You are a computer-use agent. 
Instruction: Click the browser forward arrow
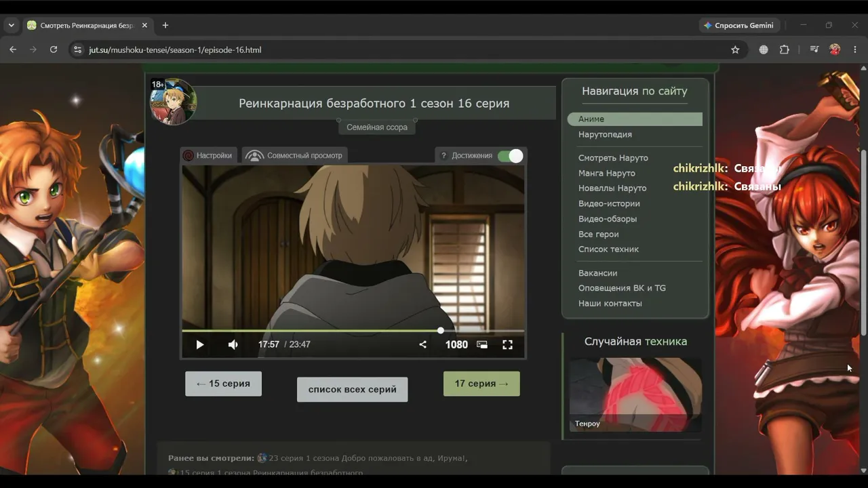coord(33,49)
